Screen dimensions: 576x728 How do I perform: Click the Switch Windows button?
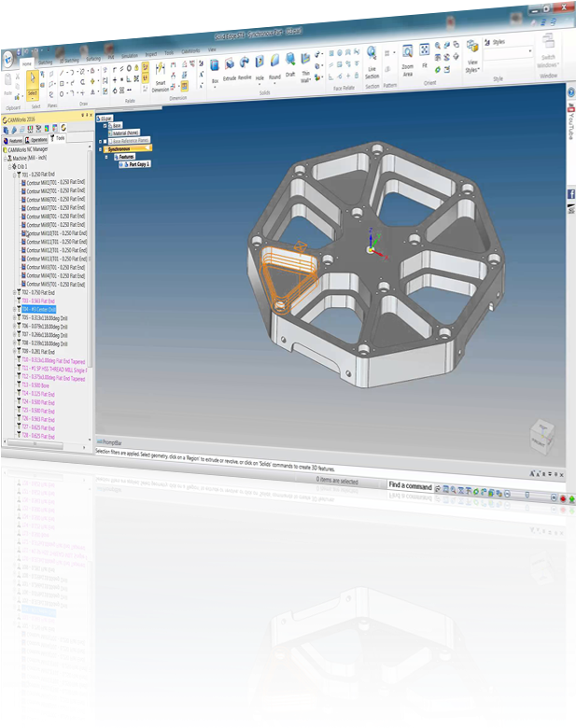pos(548,49)
